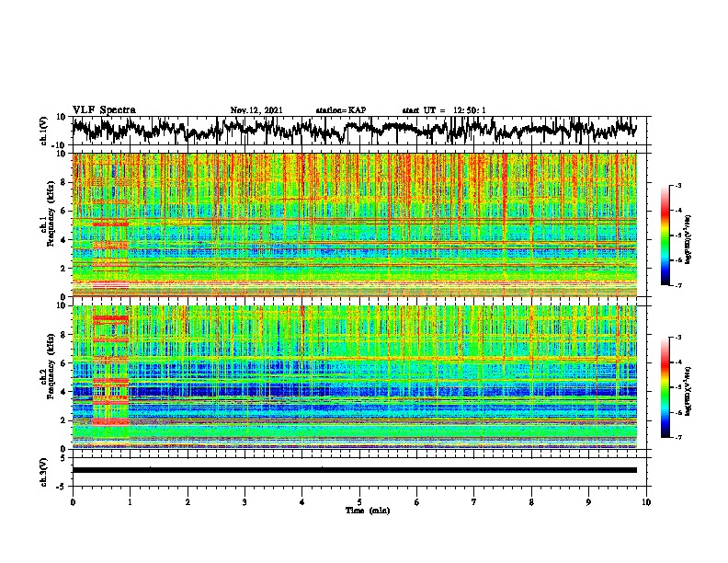Click the ch.1 spectrogram plot
Viewport: 728px width, 563px height.
click(355, 224)
